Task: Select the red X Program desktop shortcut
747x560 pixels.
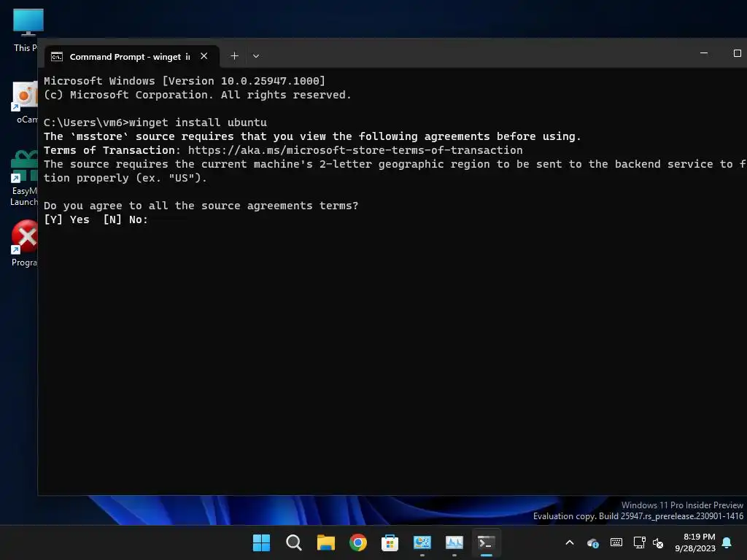Action: pos(24,243)
